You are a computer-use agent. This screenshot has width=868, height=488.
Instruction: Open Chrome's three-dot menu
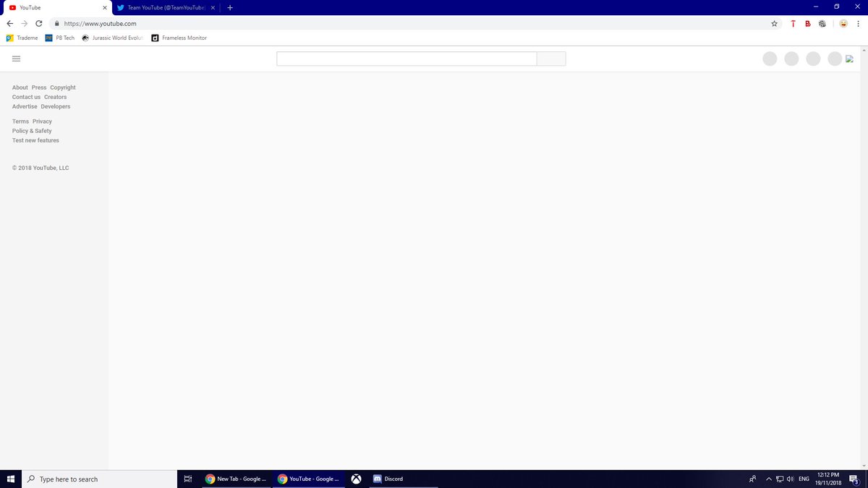(x=857, y=23)
